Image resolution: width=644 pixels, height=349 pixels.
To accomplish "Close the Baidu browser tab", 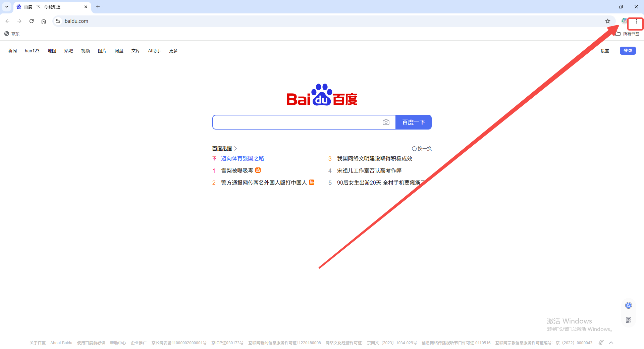I will coord(86,7).
